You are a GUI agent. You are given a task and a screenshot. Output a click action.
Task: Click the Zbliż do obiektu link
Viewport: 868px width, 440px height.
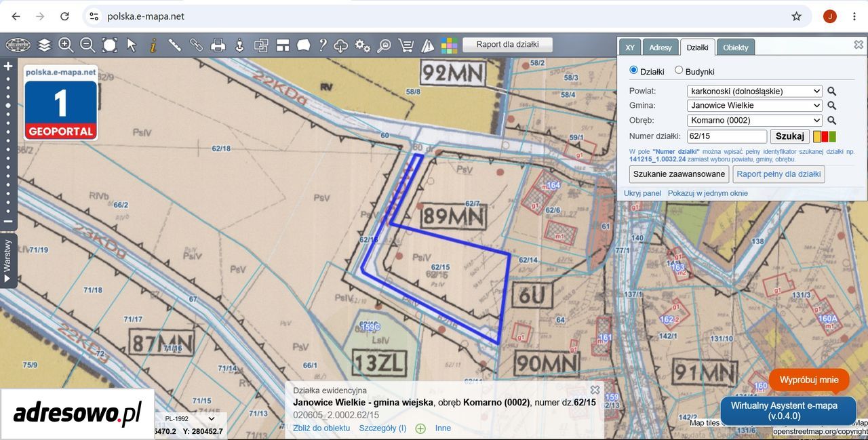tap(321, 428)
